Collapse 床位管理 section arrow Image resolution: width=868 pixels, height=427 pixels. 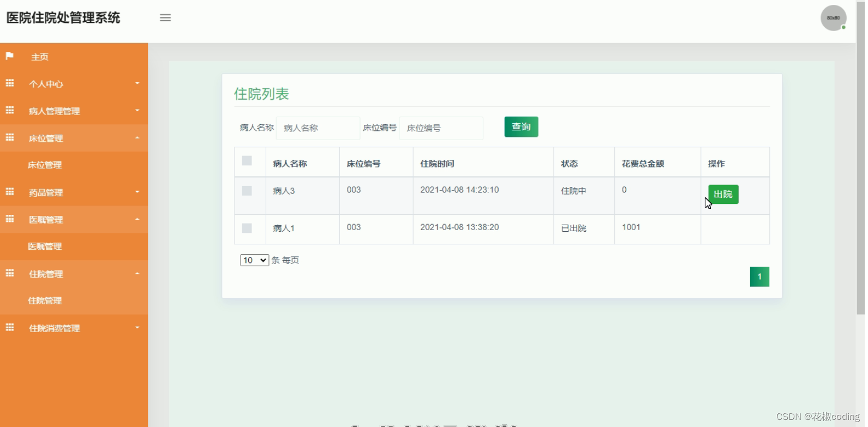[137, 138]
